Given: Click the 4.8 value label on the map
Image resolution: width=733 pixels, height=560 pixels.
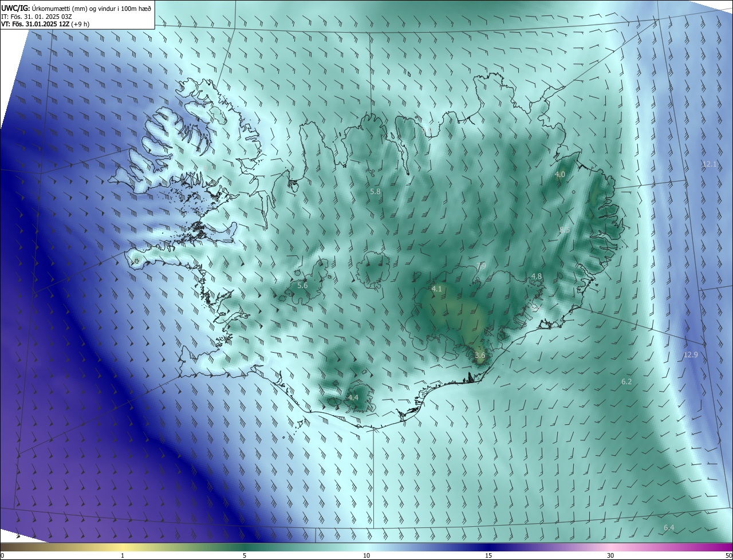Looking at the screenshot, I should coord(537,276).
